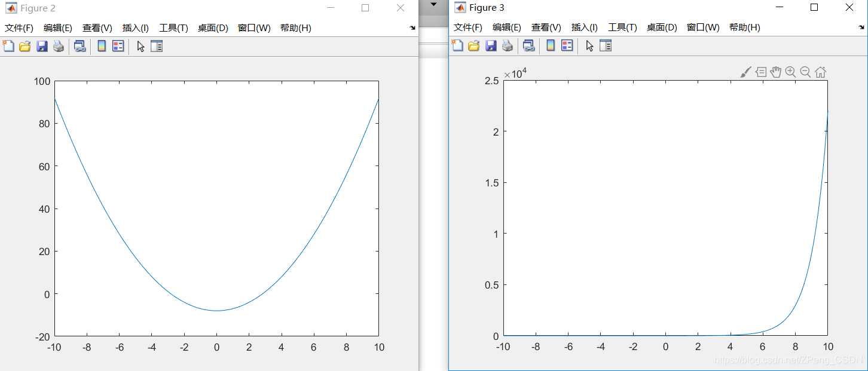The image size is (868, 371).
Task: Activate the pan hand tool on Figure 3 axes
Action: [775, 72]
